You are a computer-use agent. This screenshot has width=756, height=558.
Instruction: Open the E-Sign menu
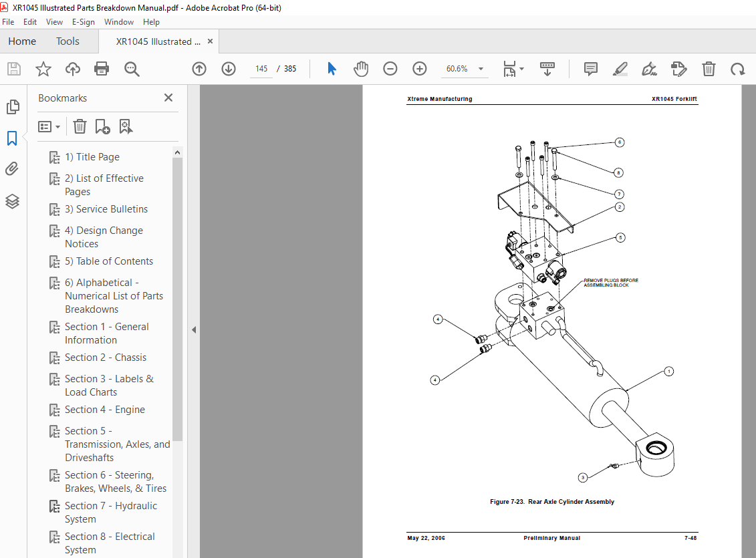pyautogui.click(x=84, y=22)
